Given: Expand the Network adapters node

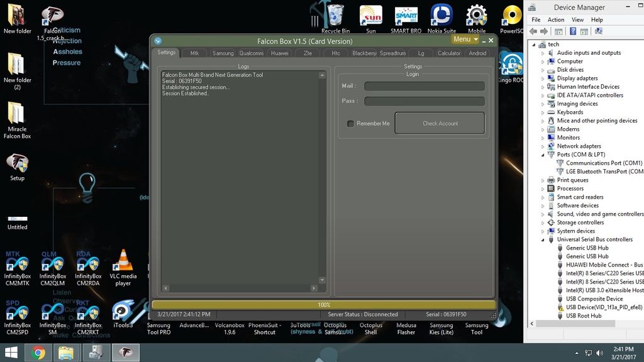Looking at the screenshot, I should click(543, 146).
